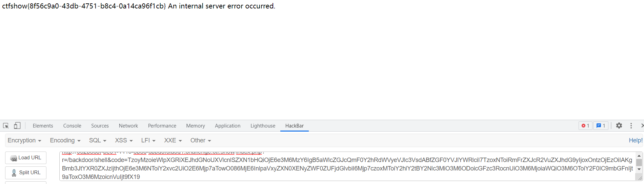Open the HackBar Help! link
644x184 pixels.
(x=636, y=140)
